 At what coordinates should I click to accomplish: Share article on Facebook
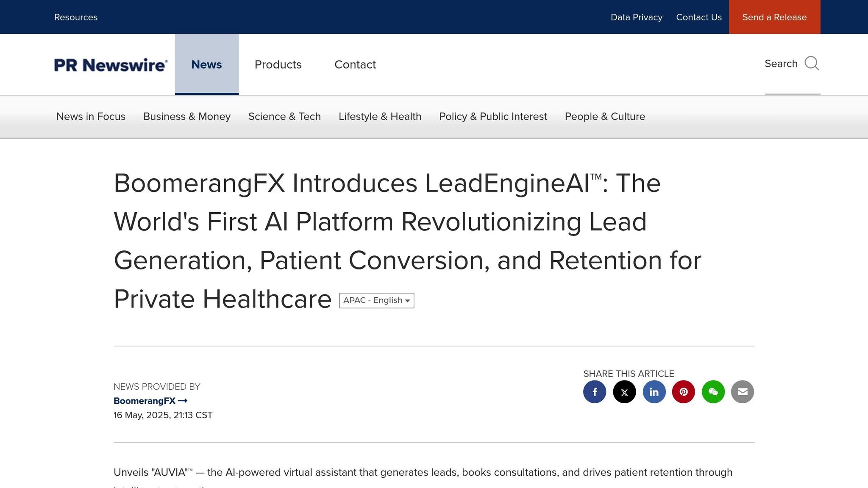[x=595, y=392]
